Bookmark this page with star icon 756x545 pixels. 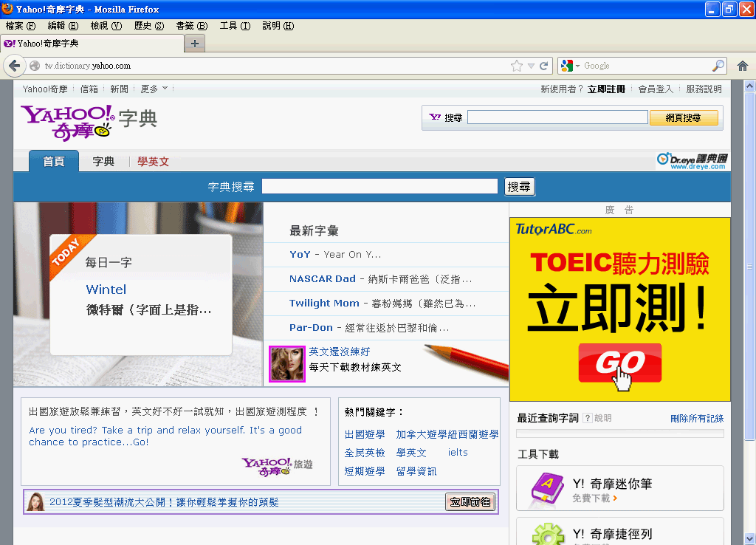pyautogui.click(x=517, y=66)
